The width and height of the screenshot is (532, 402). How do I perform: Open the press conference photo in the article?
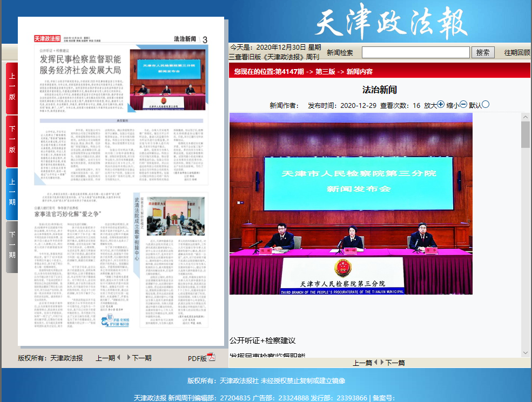(351, 204)
